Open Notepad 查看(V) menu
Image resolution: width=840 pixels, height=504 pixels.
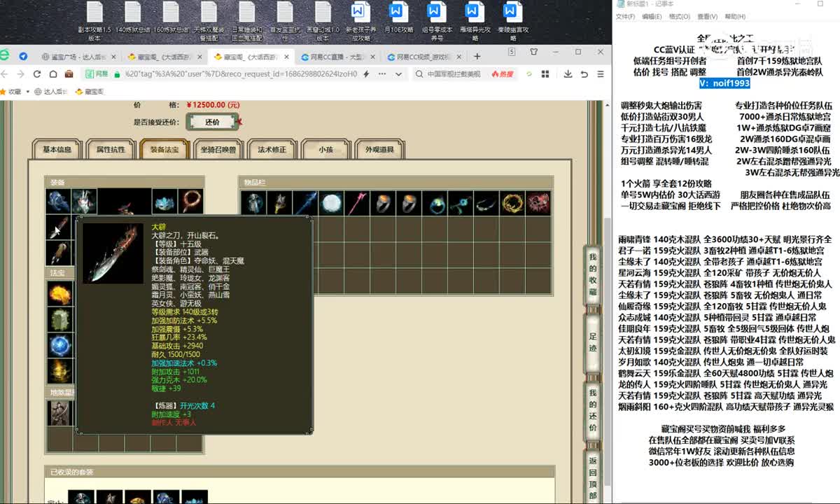[707, 17]
